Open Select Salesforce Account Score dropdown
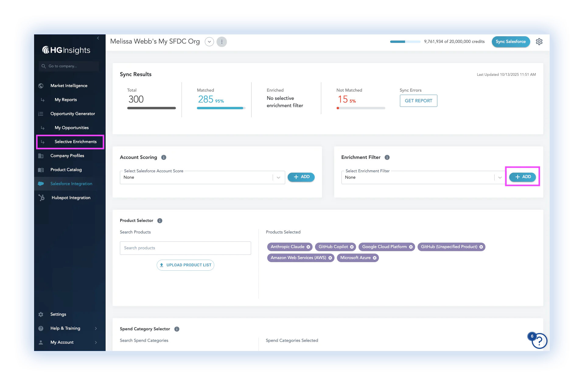 click(x=202, y=177)
